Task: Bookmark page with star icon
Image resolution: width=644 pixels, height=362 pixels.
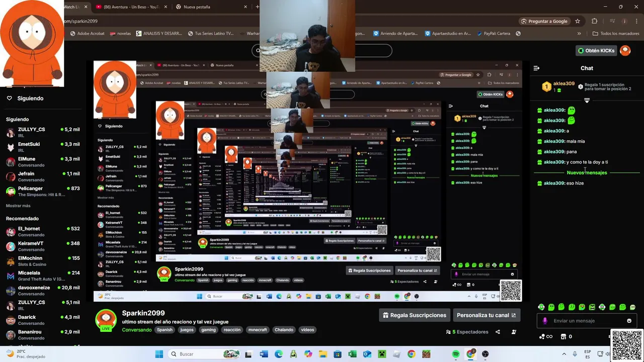Action: (x=578, y=21)
